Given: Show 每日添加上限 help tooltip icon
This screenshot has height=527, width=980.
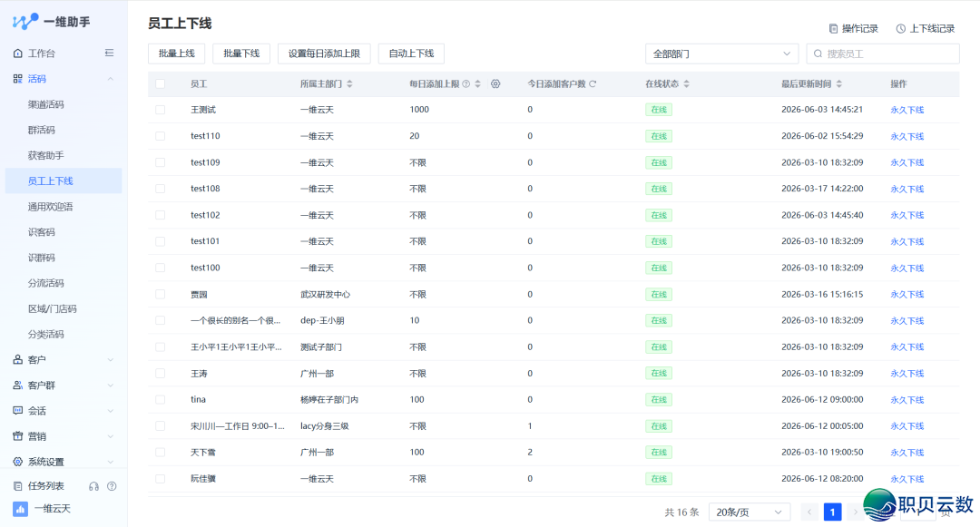Looking at the screenshot, I should coord(465,83).
